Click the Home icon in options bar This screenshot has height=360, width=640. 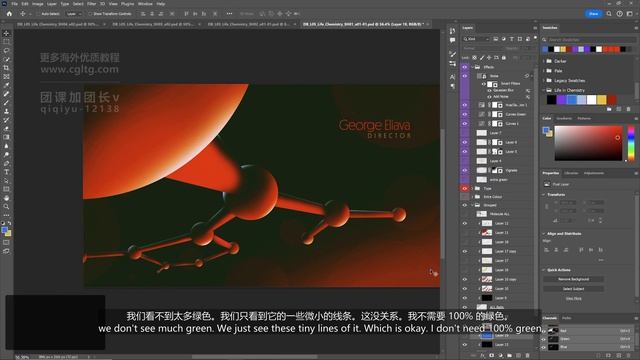pyautogui.click(x=9, y=13)
